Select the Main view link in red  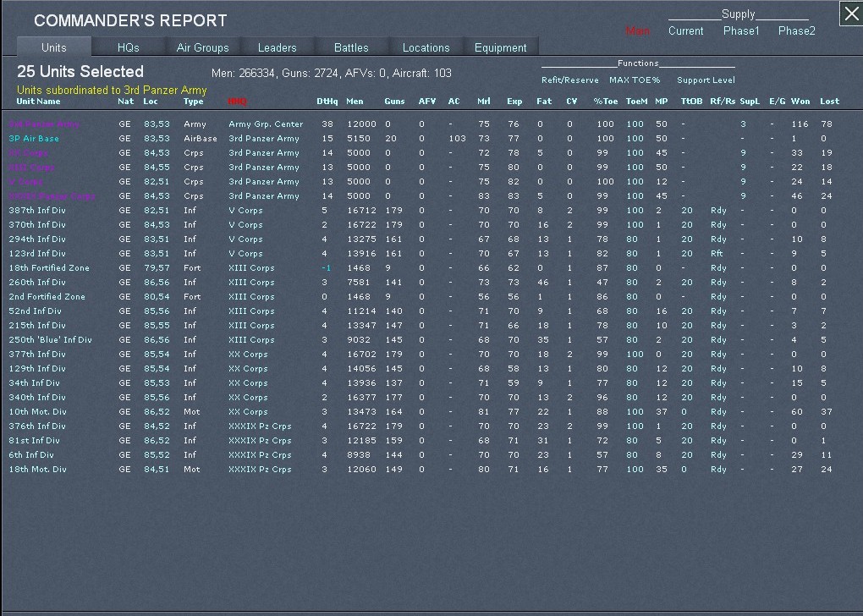point(637,31)
